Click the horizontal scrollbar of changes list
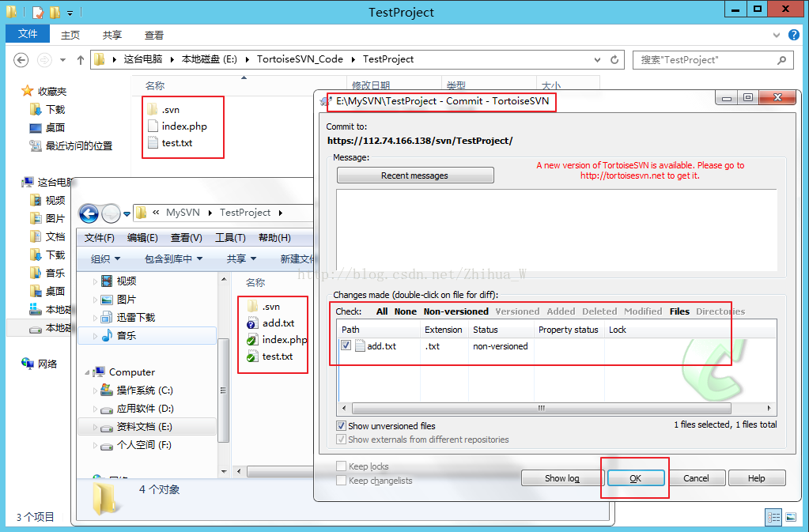This screenshot has width=809, height=532. coord(541,408)
